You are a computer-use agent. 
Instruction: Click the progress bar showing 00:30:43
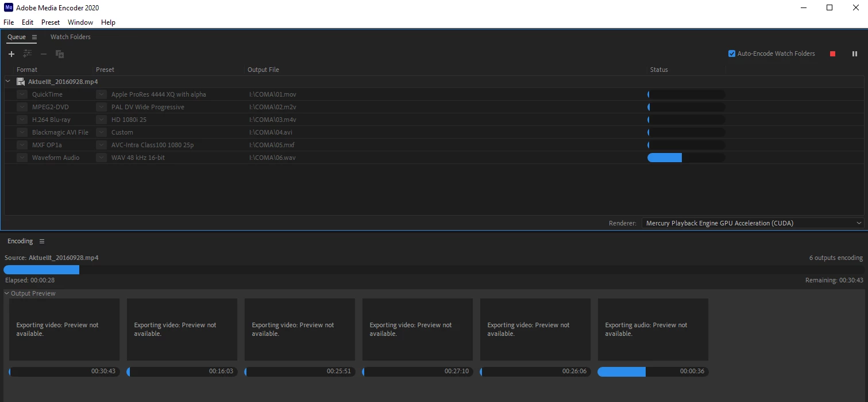click(x=64, y=372)
